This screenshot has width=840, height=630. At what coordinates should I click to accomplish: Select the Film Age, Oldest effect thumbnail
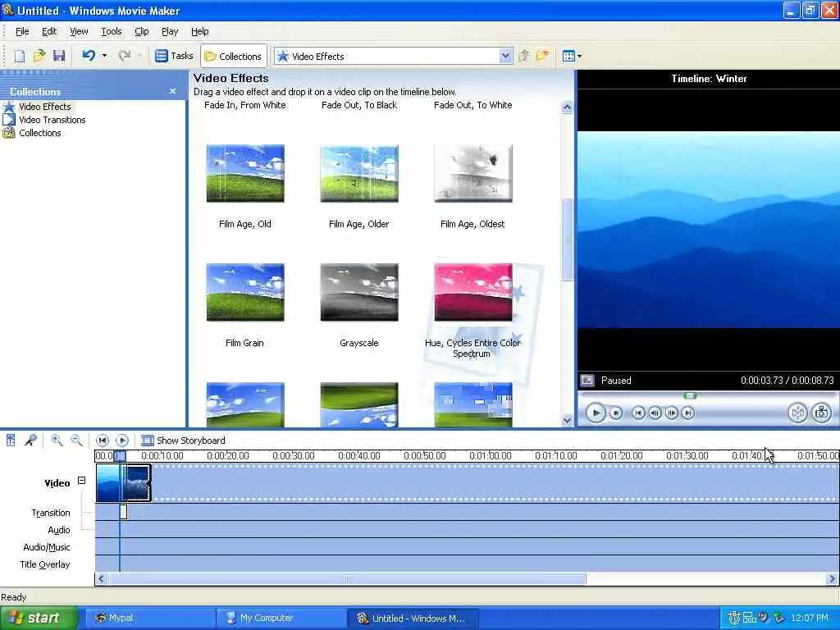pyautogui.click(x=473, y=173)
